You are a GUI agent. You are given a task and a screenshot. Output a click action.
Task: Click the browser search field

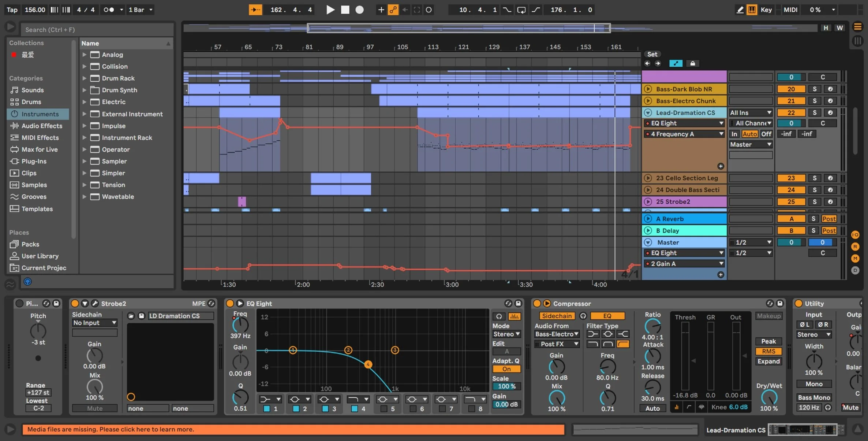(x=97, y=30)
